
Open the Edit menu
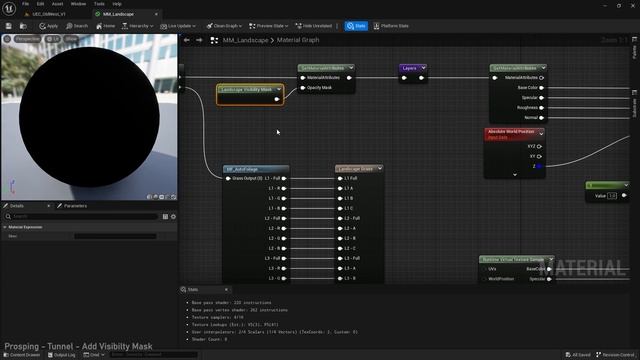[40, 4]
